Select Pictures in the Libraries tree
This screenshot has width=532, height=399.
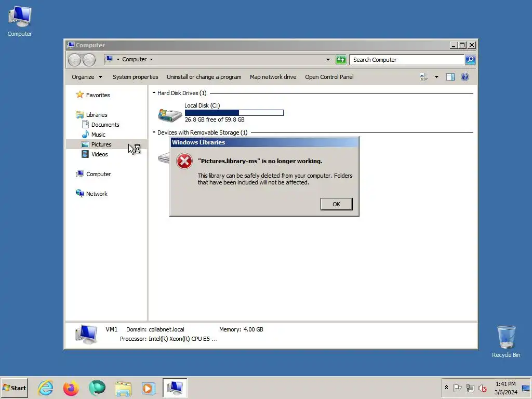coord(101,144)
